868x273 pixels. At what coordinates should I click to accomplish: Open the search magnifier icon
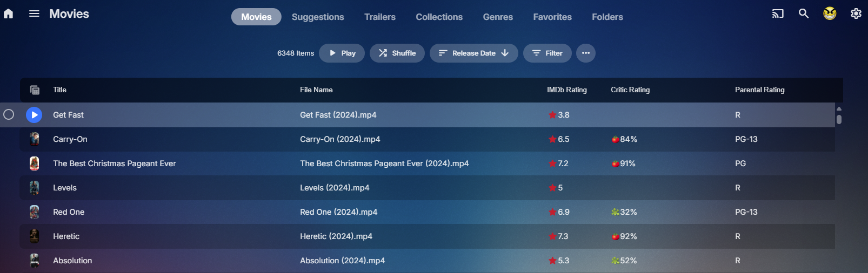804,14
